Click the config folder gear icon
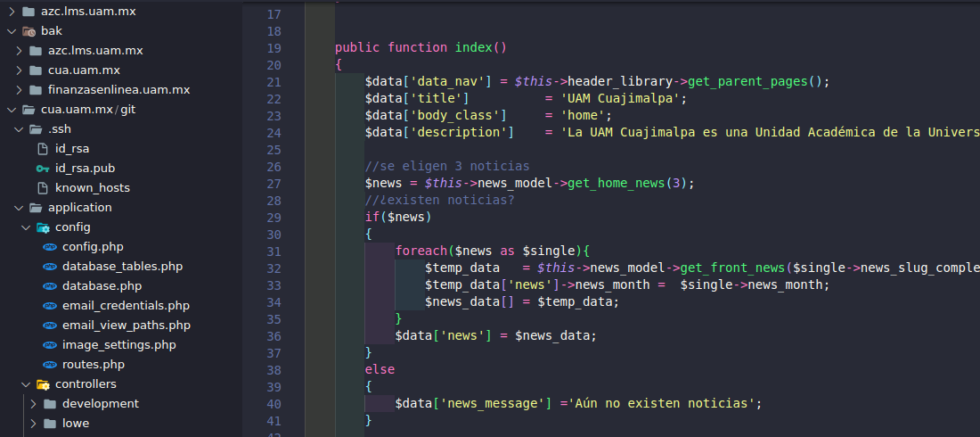This screenshot has height=437, width=980. (43, 227)
